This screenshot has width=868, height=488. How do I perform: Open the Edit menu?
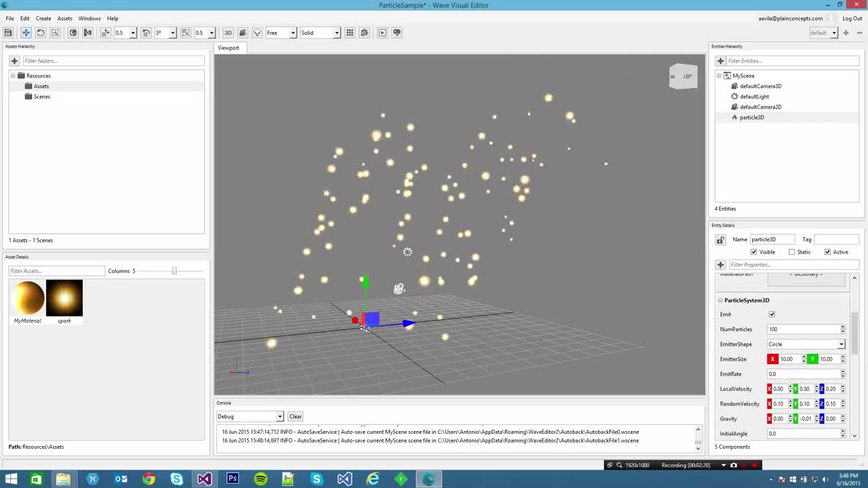click(24, 18)
